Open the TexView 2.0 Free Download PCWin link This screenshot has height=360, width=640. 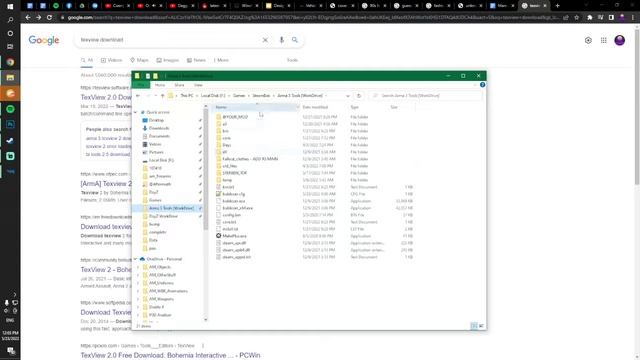170,355
